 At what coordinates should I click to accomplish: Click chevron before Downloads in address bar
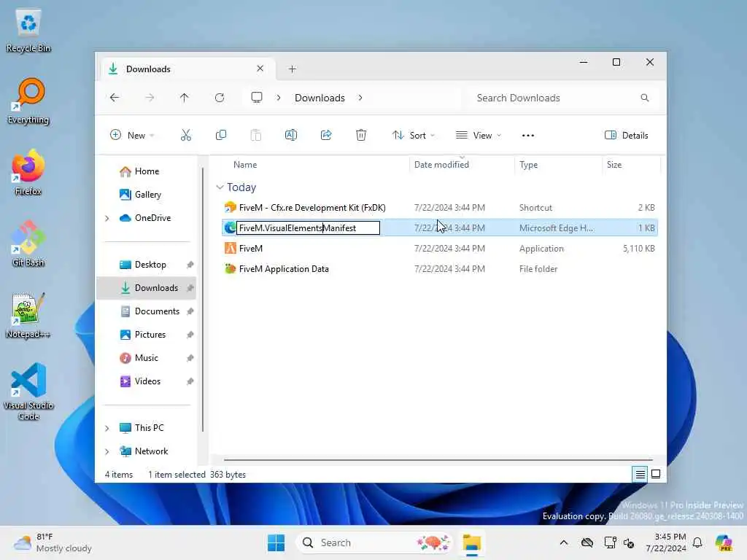278,98
